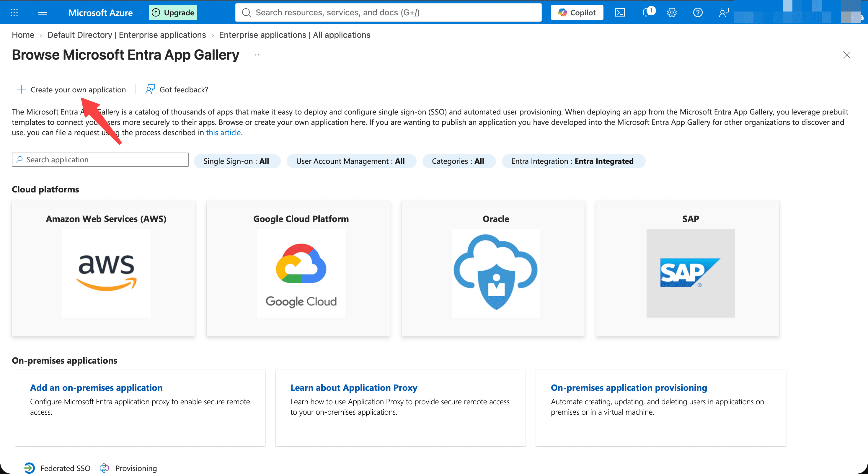
Task: Go to Home breadcrumb
Action: point(23,35)
